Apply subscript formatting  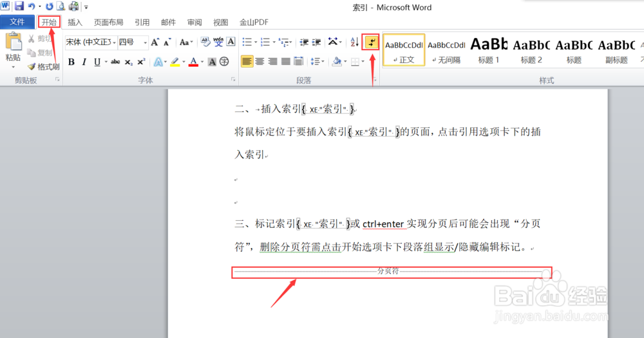pyautogui.click(x=129, y=62)
